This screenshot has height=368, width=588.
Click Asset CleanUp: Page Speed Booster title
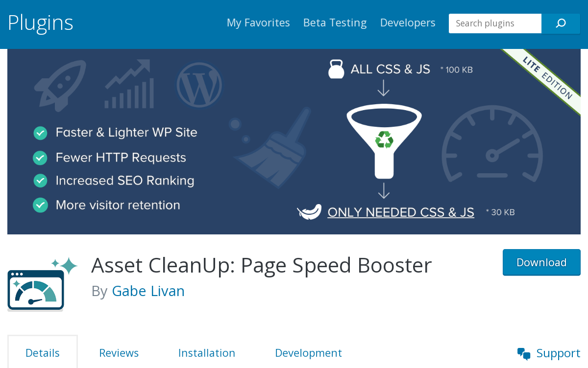[262, 265]
